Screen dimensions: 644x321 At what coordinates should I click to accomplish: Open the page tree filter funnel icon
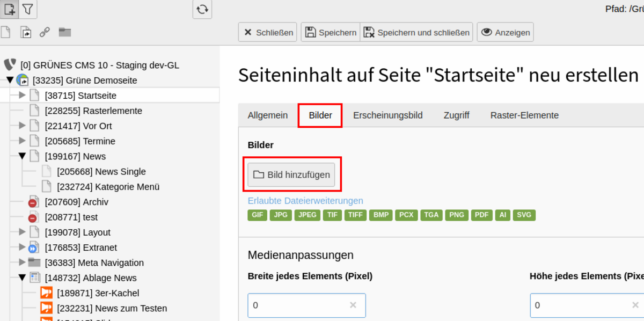[28, 9]
